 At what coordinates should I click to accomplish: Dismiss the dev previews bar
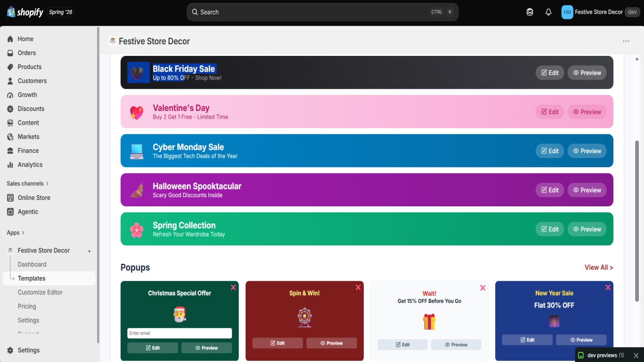pos(636,356)
